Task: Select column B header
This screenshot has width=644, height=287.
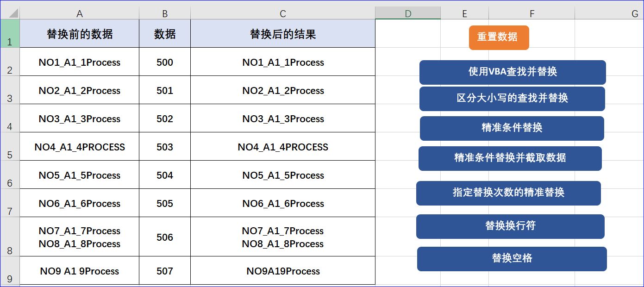Action: [165, 14]
